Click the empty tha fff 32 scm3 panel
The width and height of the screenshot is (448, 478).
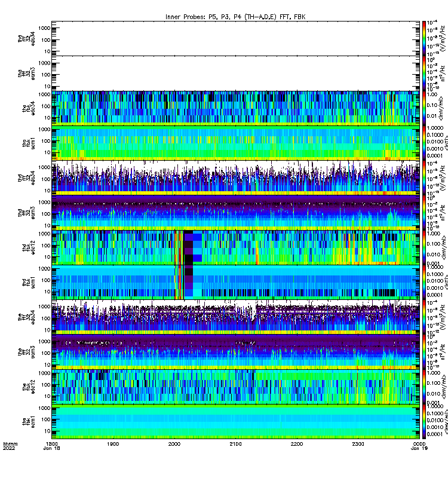tap(235, 73)
